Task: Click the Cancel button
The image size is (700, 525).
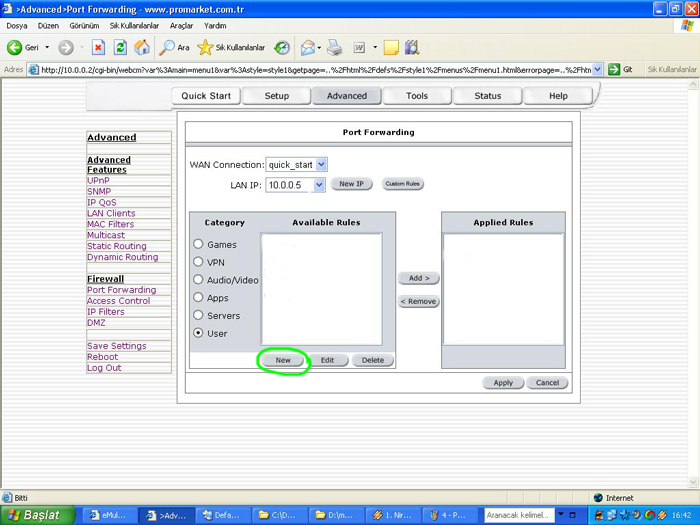Action: click(x=547, y=383)
